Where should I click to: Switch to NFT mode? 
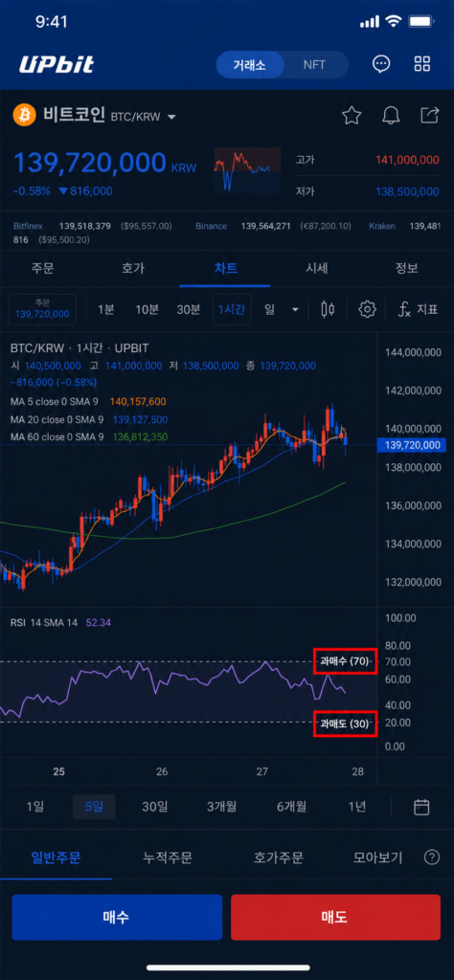(x=314, y=65)
